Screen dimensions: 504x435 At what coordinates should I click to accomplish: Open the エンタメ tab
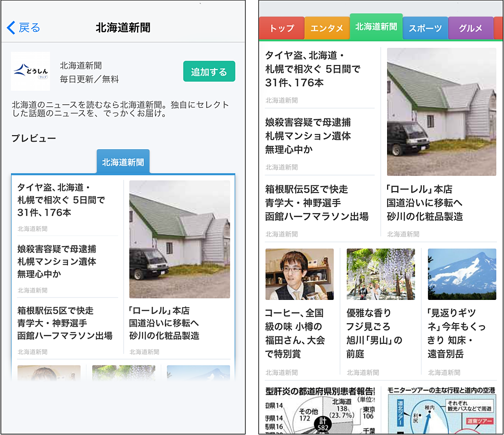327,28
